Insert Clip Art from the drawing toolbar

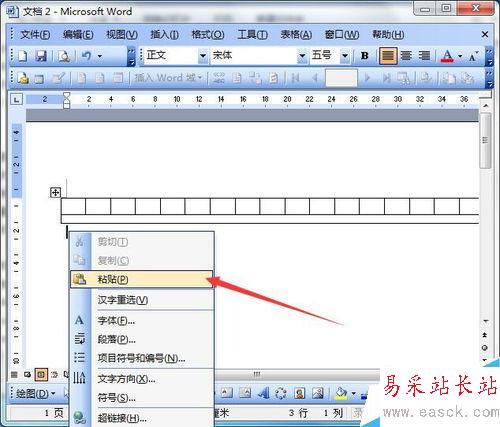click(300, 393)
